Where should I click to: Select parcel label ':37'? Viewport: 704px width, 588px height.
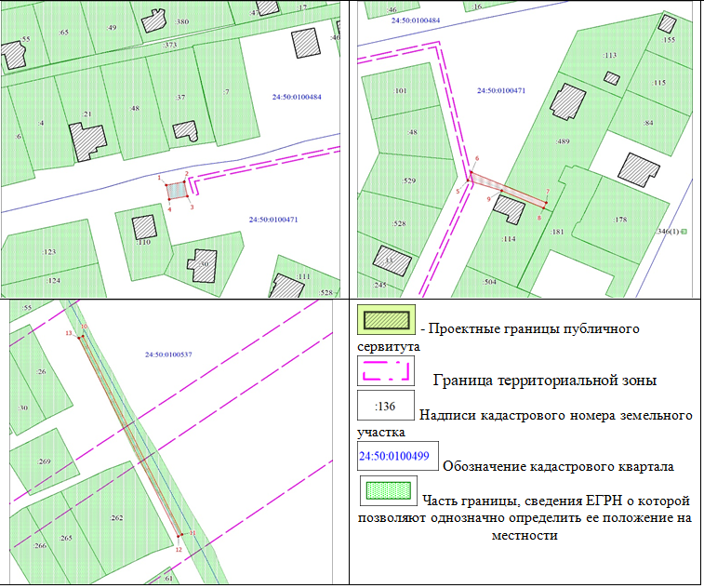coord(180,97)
